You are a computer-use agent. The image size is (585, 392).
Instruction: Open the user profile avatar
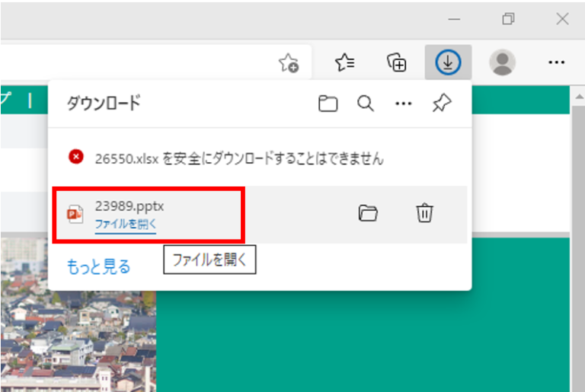[x=502, y=62]
